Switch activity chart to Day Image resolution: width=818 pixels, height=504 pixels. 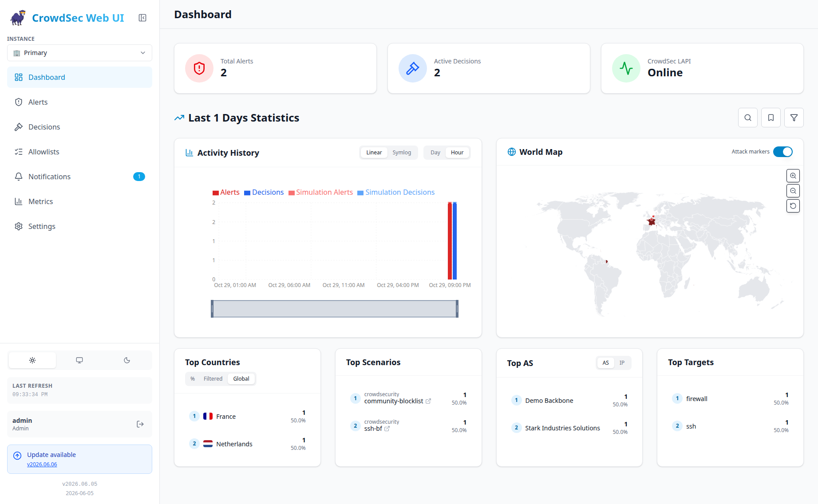(x=435, y=153)
